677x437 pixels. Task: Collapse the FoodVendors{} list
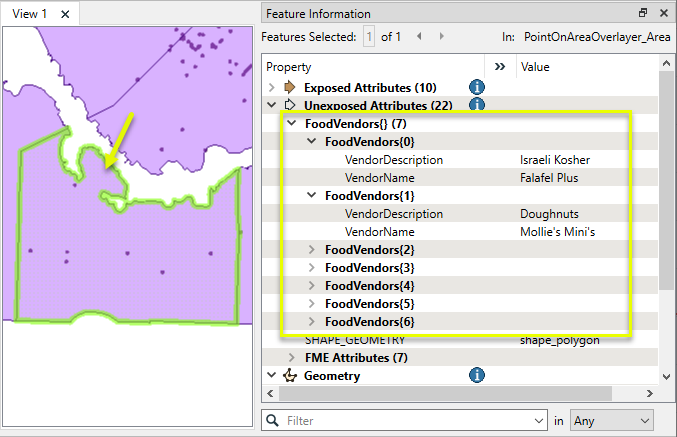pos(291,123)
